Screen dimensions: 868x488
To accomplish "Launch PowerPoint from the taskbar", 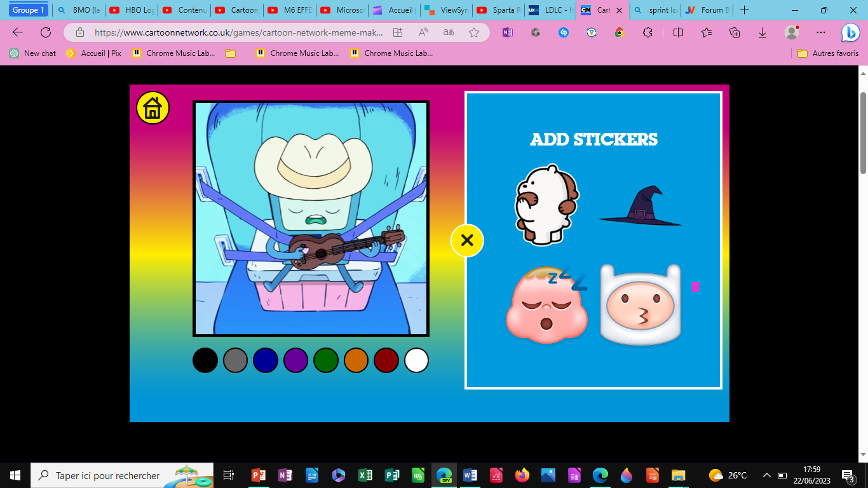I will pos(258,475).
